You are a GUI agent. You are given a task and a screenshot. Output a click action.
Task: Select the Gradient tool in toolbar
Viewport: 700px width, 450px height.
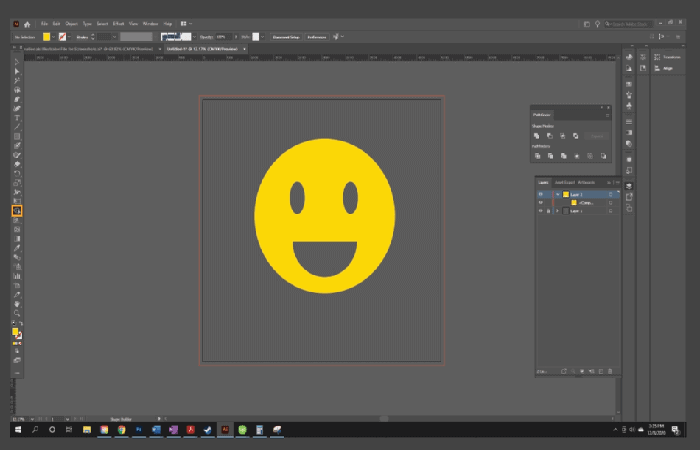pyautogui.click(x=17, y=239)
